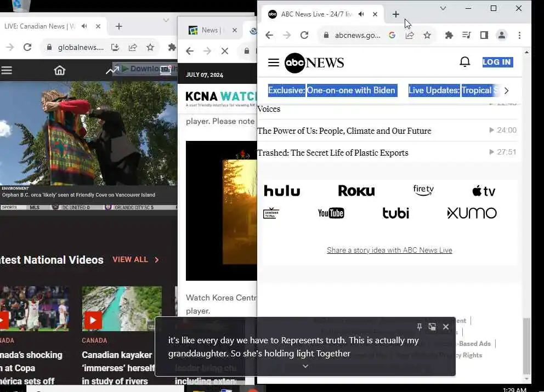Toggle side panel in ABC window
Viewport: 544px width, 392px height.
(484, 35)
